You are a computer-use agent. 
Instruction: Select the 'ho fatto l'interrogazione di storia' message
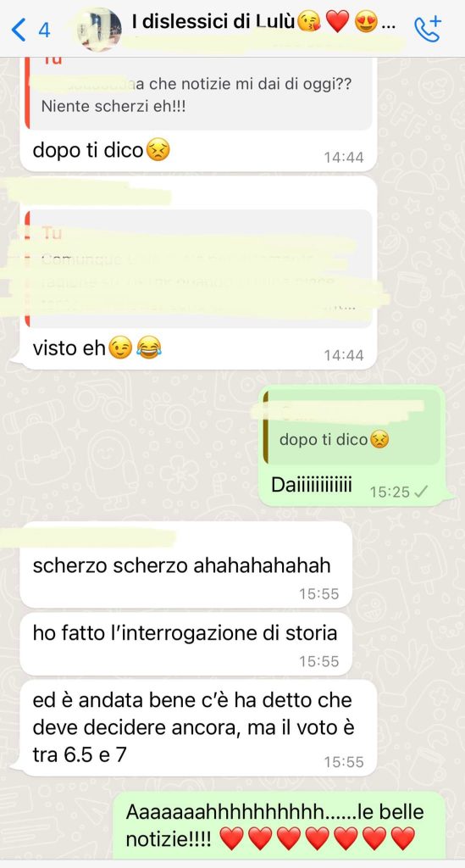pyautogui.click(x=185, y=644)
